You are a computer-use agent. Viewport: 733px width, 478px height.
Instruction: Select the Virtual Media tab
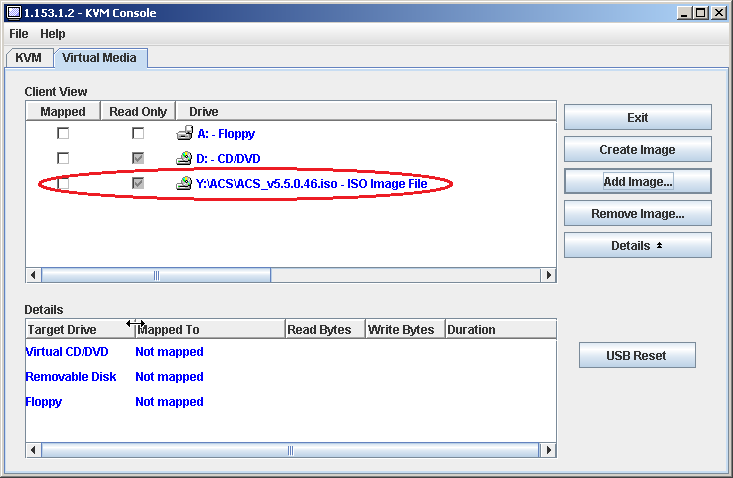pyautogui.click(x=100, y=58)
